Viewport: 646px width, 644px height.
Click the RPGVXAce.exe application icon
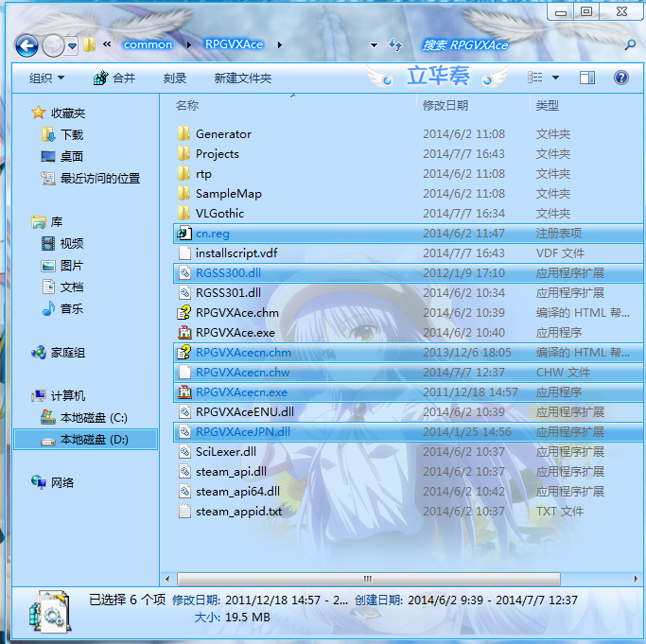point(184,332)
